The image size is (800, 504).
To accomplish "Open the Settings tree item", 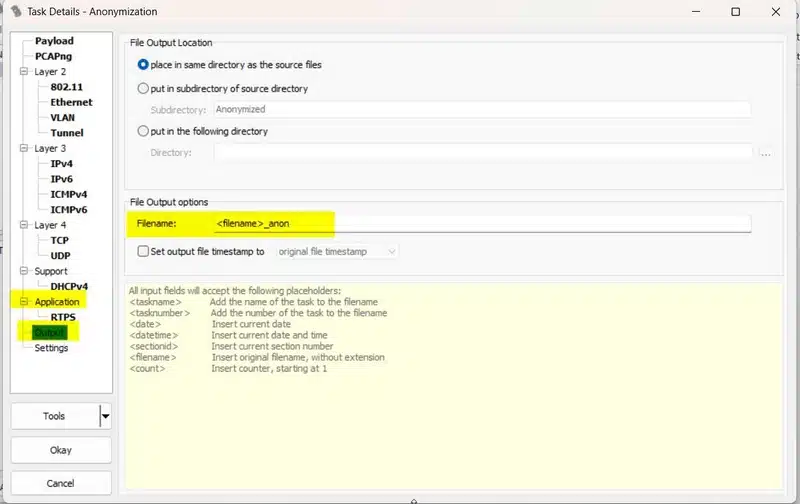I will [x=51, y=348].
